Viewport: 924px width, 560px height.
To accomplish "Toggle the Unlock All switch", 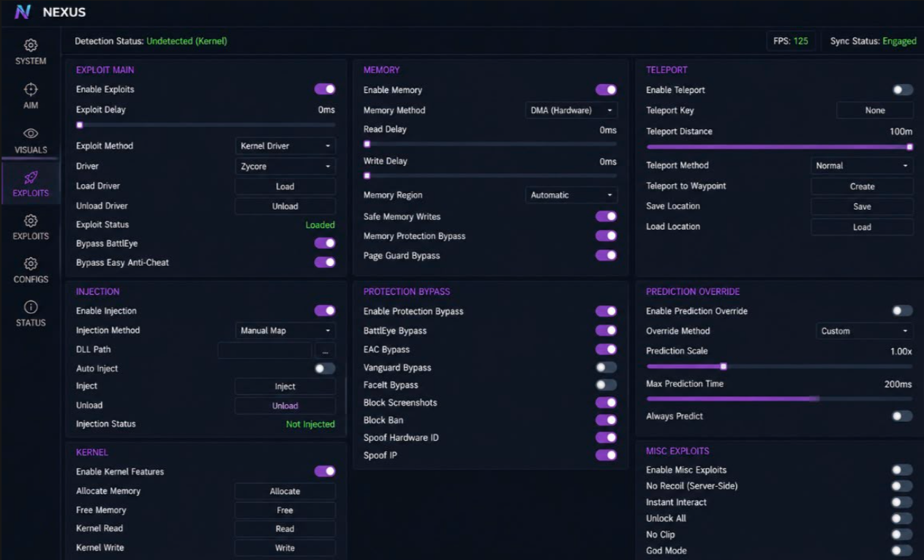I will coord(902,518).
